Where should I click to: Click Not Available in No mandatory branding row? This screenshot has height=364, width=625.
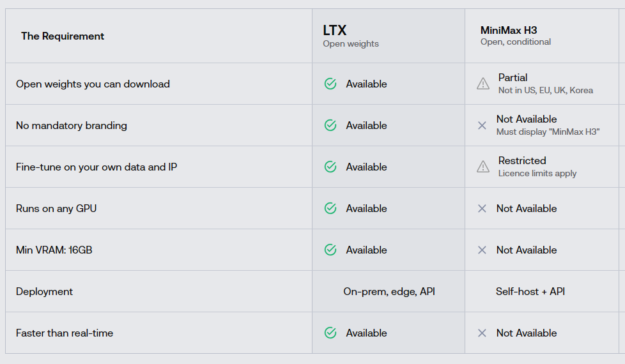527,119
